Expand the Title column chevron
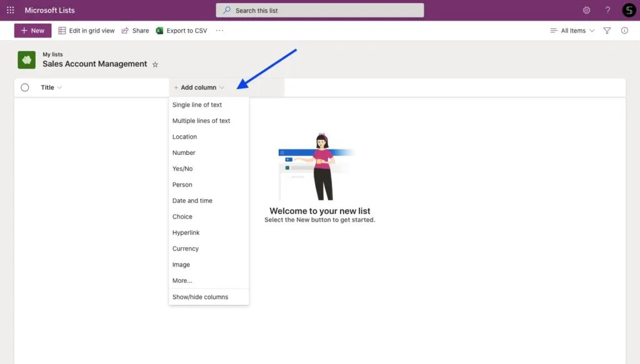The height and width of the screenshot is (364, 640). point(59,87)
